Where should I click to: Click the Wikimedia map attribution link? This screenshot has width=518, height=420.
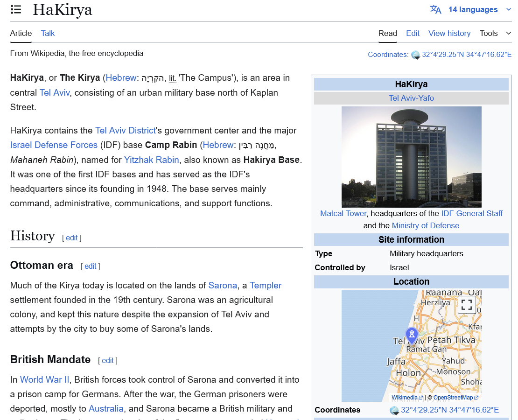point(407,398)
